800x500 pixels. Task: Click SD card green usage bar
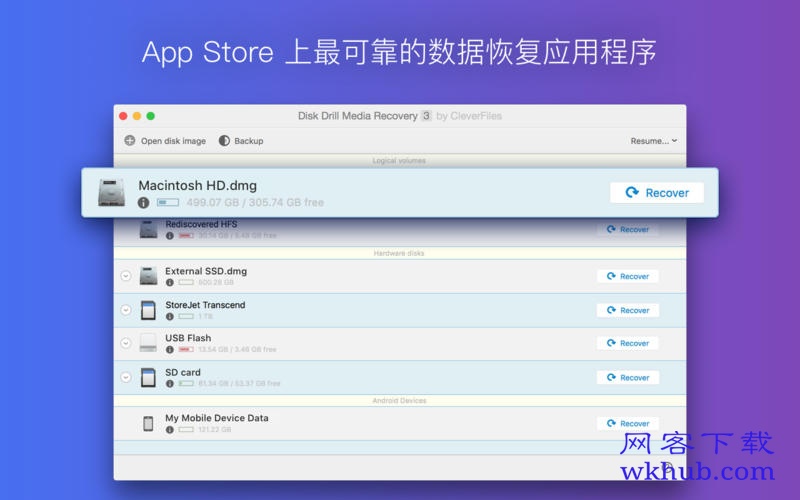pos(186,383)
